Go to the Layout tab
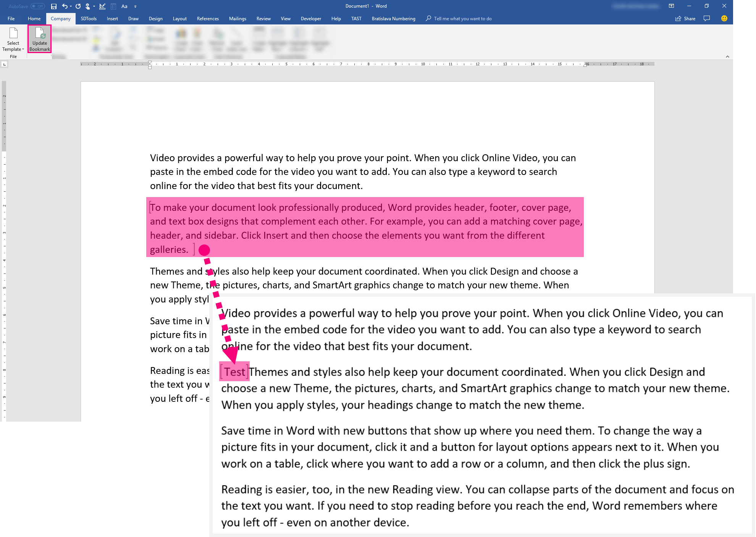The image size is (756, 537). [x=180, y=18]
